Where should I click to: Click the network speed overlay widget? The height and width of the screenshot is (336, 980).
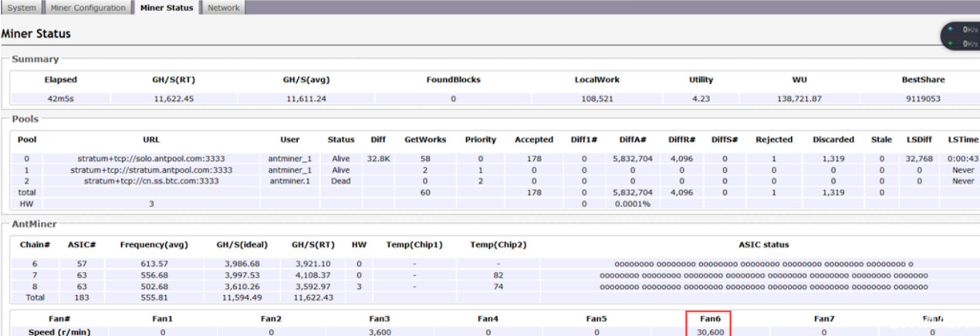[960, 36]
